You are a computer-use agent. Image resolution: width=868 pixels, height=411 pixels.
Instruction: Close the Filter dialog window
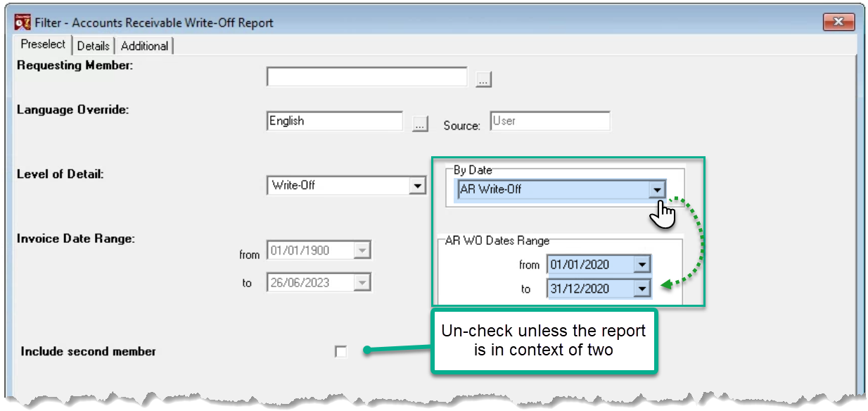coord(838,23)
